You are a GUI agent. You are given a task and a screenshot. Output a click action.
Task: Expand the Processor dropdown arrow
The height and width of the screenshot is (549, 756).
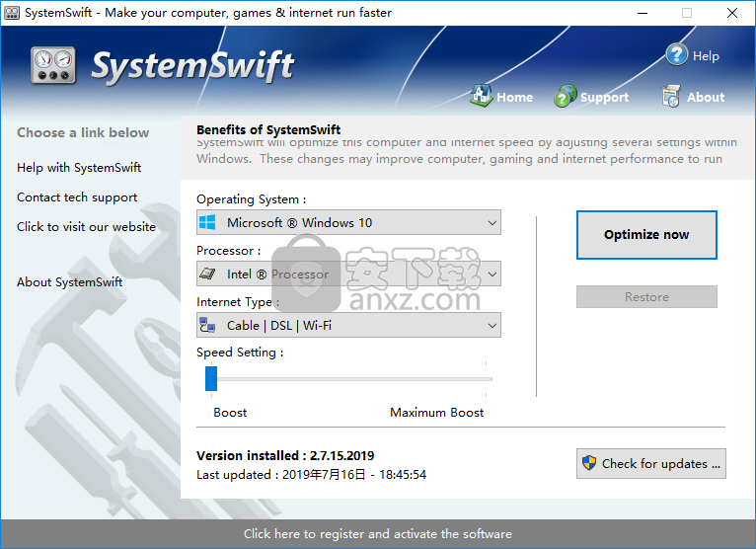(491, 274)
